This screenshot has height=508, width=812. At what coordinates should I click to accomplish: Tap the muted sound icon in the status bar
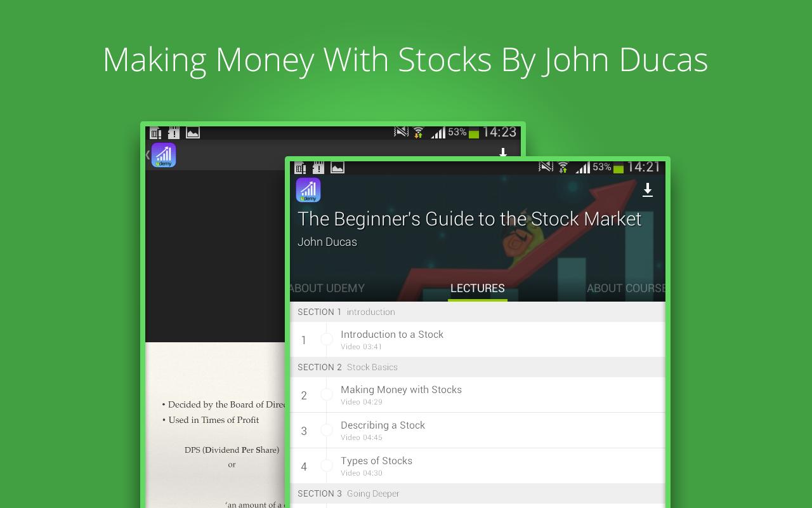coord(544,168)
